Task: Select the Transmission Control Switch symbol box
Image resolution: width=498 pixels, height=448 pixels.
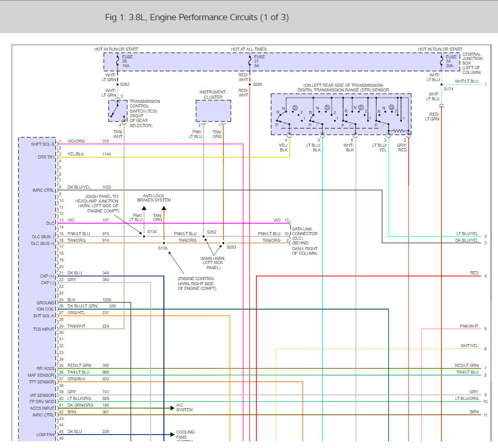Action: 117,111
